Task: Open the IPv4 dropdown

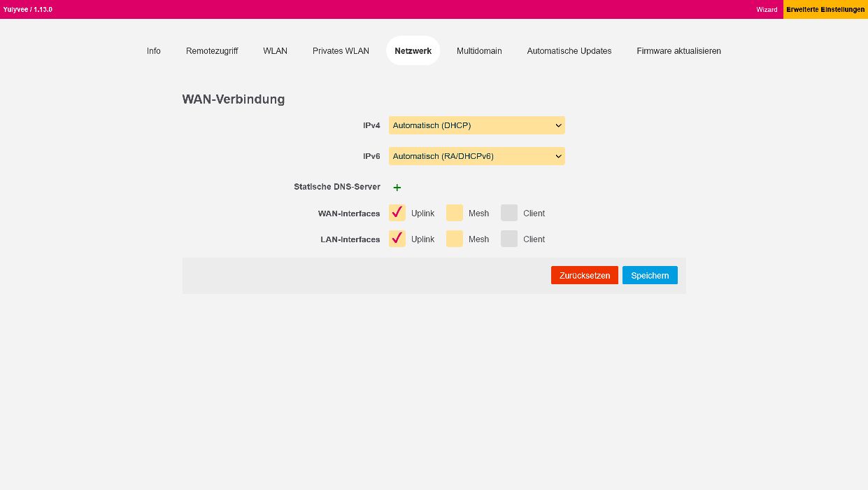Action: [476, 125]
